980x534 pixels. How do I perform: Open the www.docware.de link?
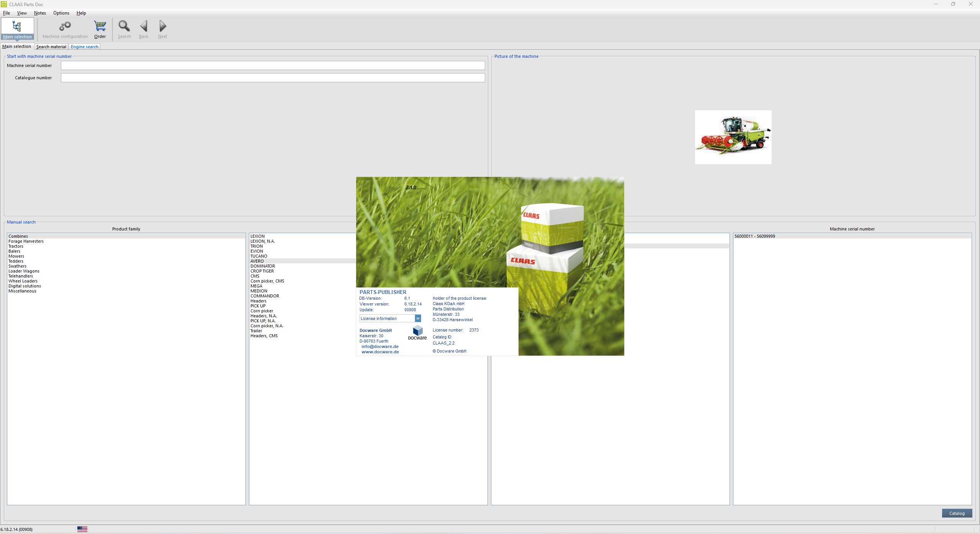point(380,351)
